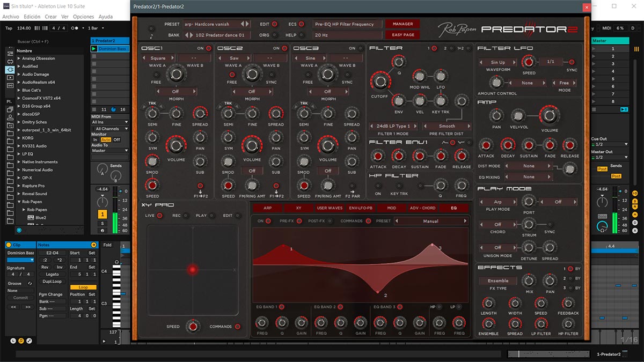Open the All Channels MIDI dropdown
Viewport: 644px width, 362px height.
click(110, 129)
